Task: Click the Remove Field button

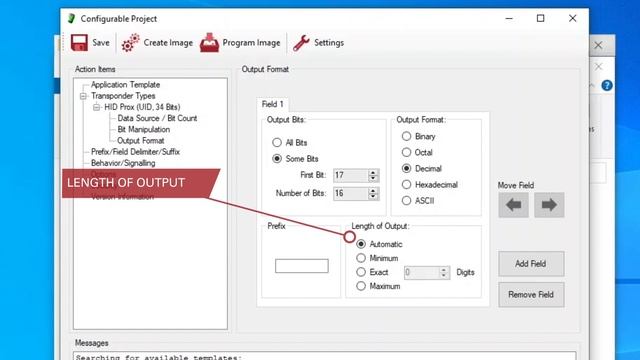Action: pos(531,295)
